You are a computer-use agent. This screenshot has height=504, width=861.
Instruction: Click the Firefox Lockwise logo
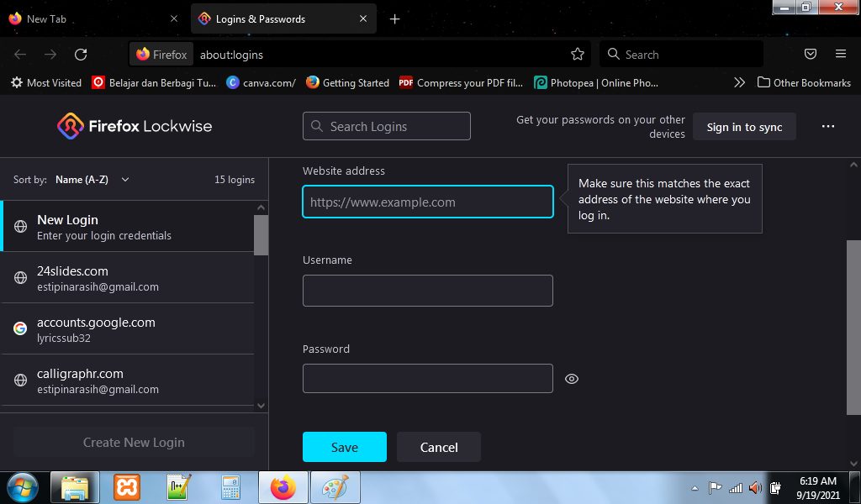135,127
